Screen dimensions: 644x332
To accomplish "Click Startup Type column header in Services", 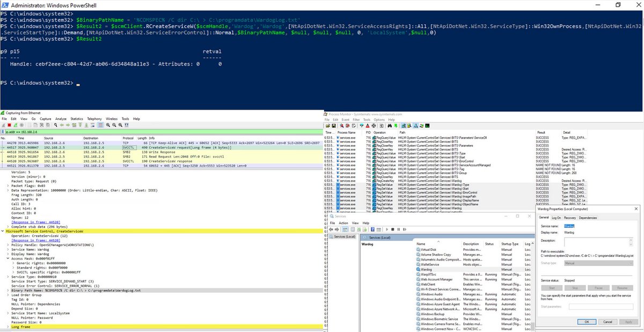I will click(510, 243).
